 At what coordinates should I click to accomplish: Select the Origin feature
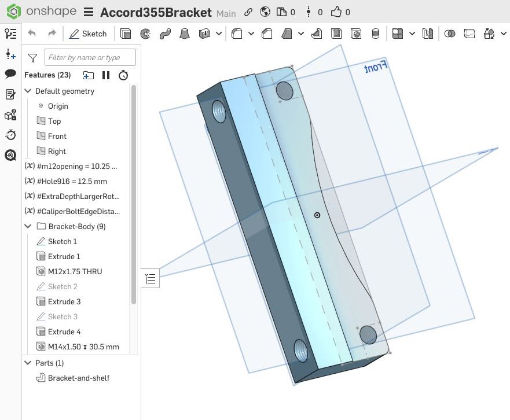(58, 106)
